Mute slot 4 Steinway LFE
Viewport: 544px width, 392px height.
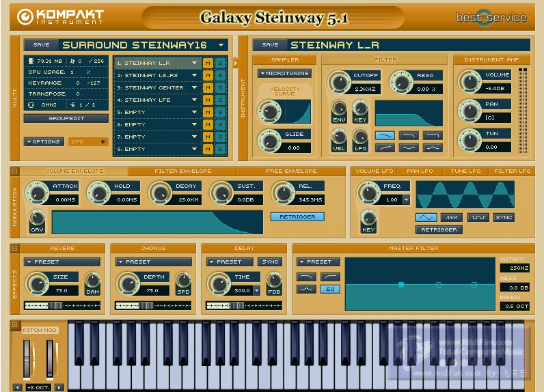(208, 100)
